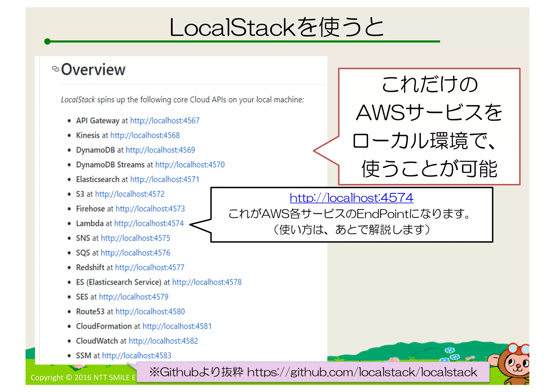The image size is (555, 392).
Task: Open the API Gateway localhost:4567 link
Action: coord(165,121)
